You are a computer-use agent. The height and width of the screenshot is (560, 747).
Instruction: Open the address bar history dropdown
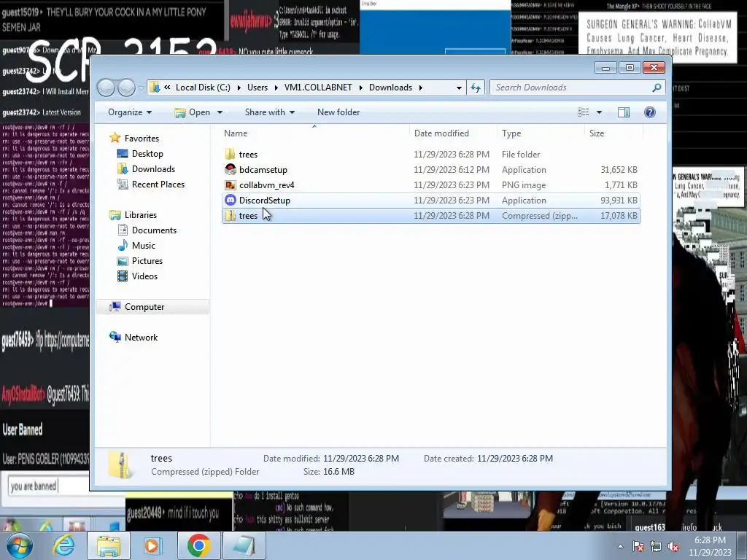[459, 87]
